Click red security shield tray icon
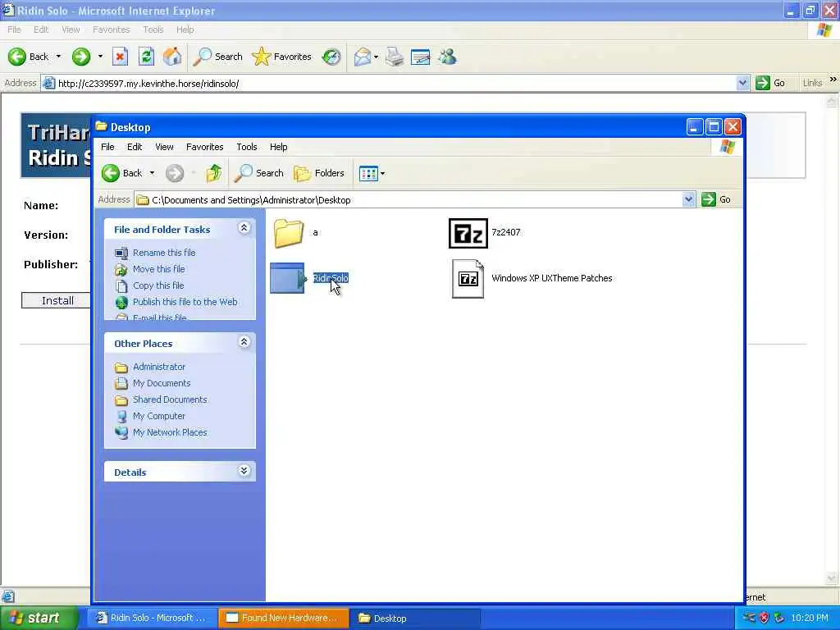 click(764, 619)
